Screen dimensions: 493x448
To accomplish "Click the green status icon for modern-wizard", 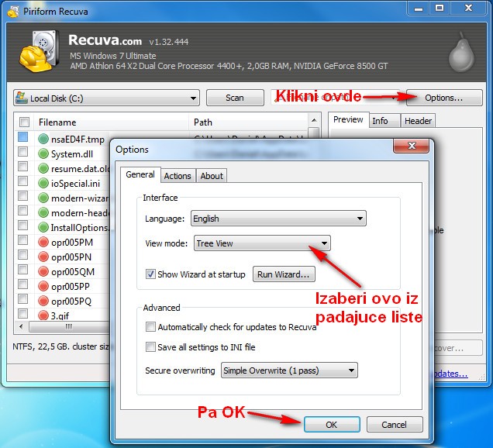I will [x=43, y=198].
